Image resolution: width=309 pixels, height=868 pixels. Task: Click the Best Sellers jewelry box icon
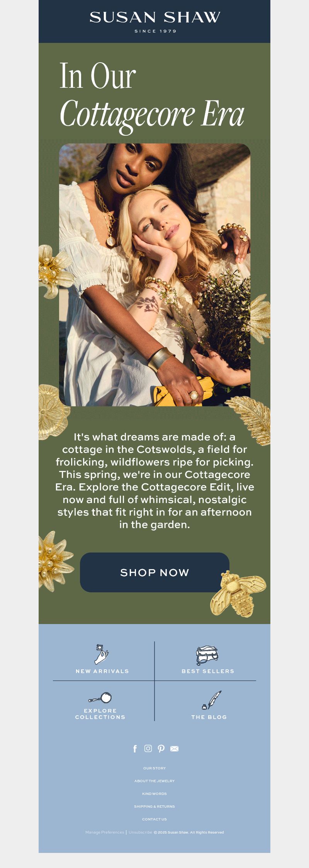pos(207,655)
